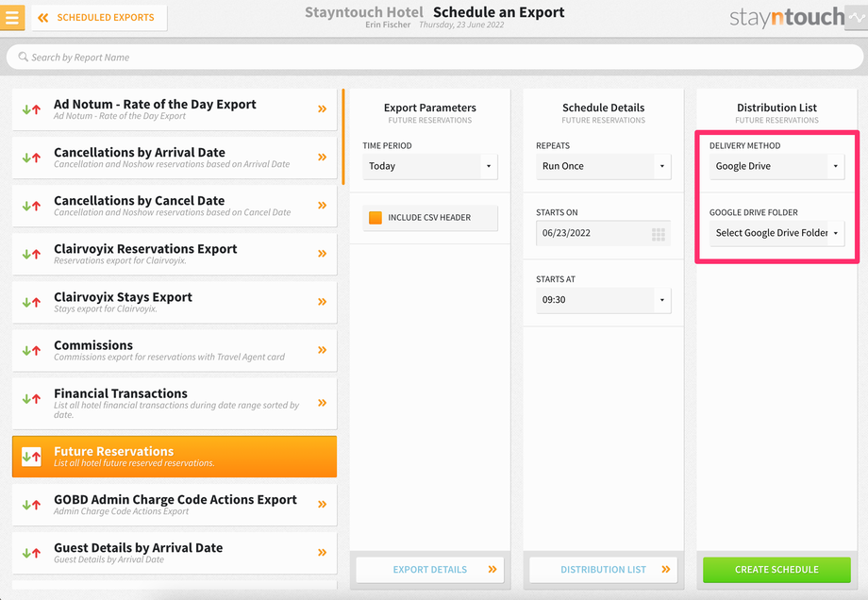
Task: Click arrows icon for Clairvoyix Stays Export
Action: (x=31, y=302)
